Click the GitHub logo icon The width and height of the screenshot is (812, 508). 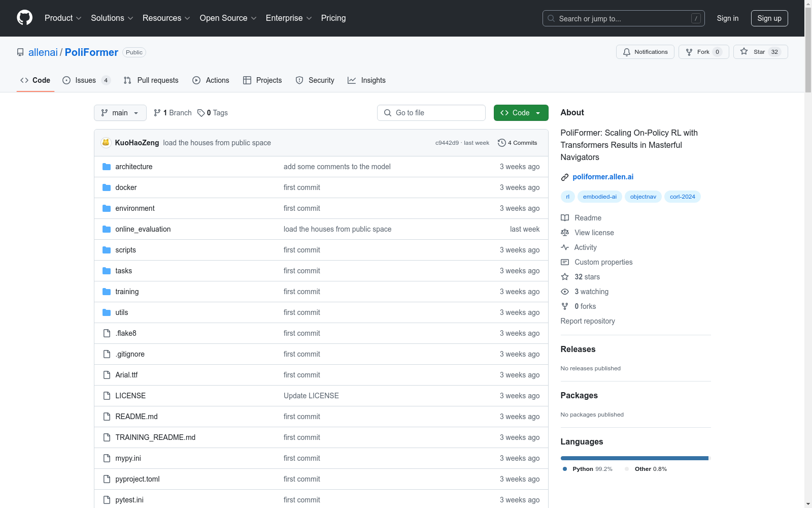(24, 18)
